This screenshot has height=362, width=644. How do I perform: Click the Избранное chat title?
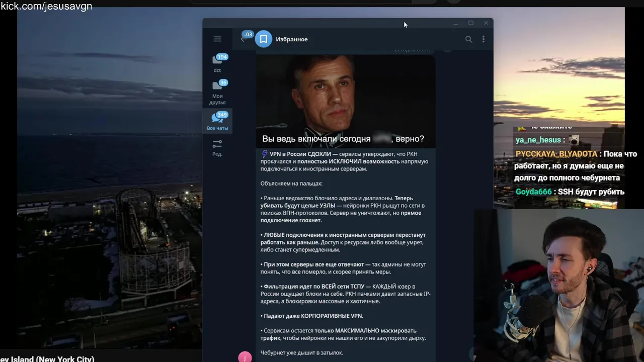(292, 39)
